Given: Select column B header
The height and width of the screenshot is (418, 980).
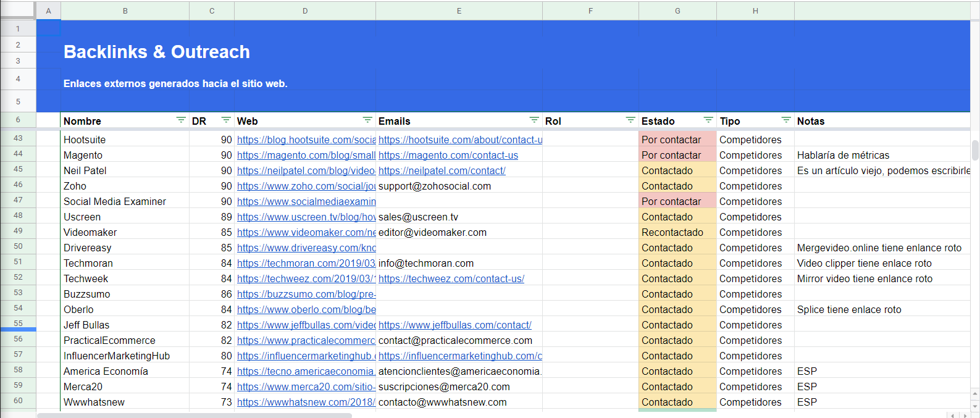Looking at the screenshot, I should tap(125, 10).
